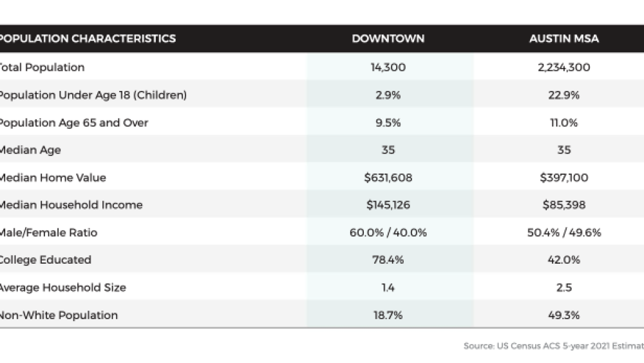This screenshot has height=363, width=644.
Task: Select the Median Home Value label
Action: pyautogui.click(x=52, y=177)
